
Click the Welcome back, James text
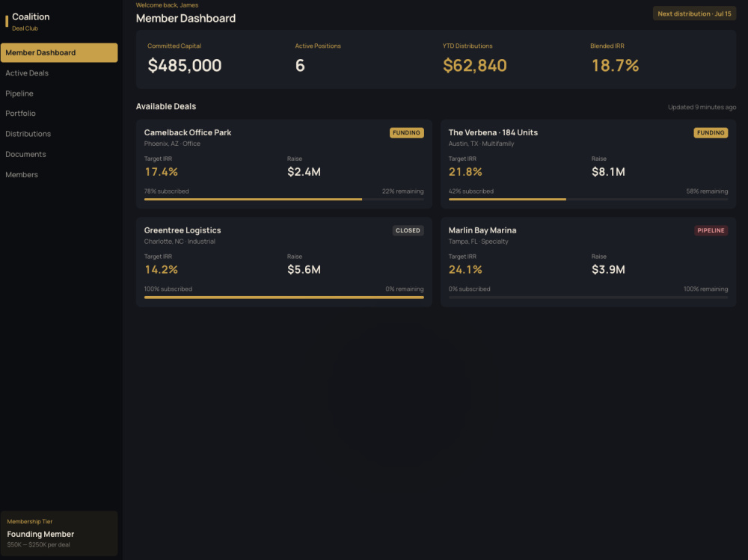pyautogui.click(x=167, y=5)
